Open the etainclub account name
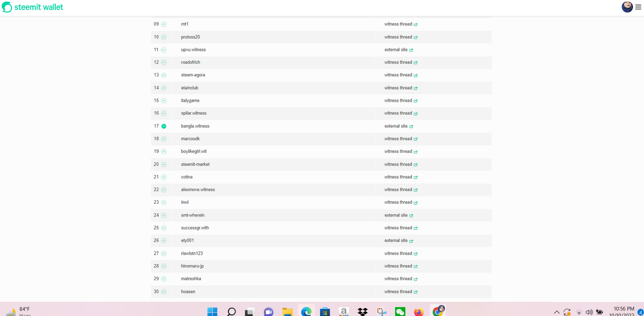This screenshot has height=316, width=644. tap(190, 88)
